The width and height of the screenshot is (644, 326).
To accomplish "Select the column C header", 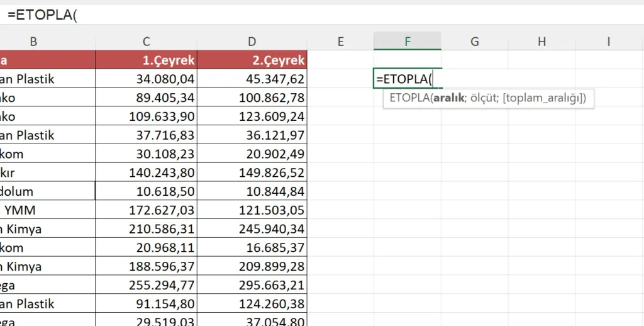I will (x=146, y=42).
